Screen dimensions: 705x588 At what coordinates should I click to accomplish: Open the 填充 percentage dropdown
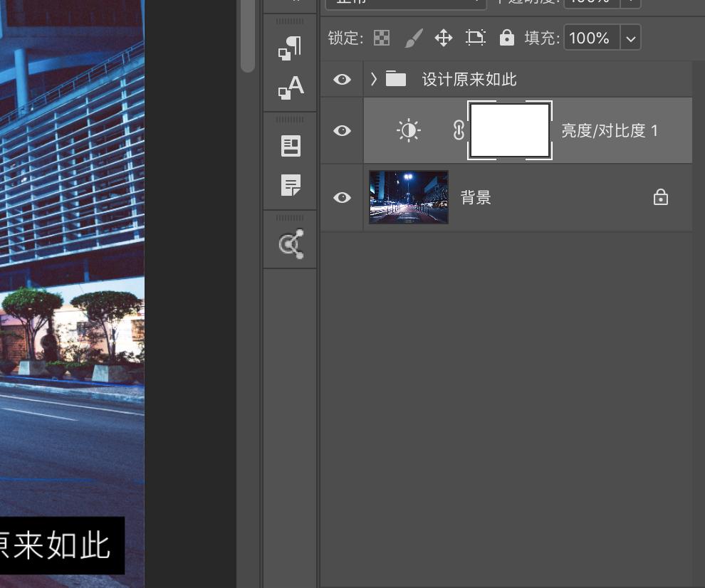630,38
